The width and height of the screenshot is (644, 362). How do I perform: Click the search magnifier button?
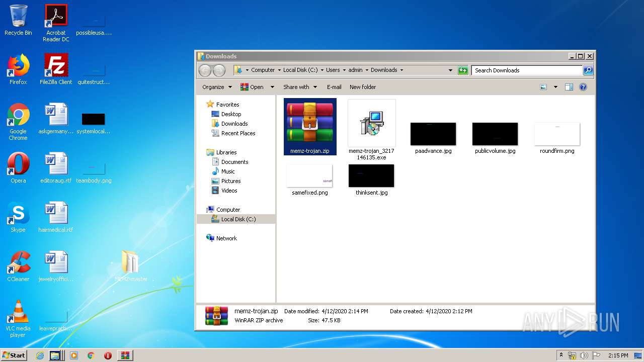(588, 70)
